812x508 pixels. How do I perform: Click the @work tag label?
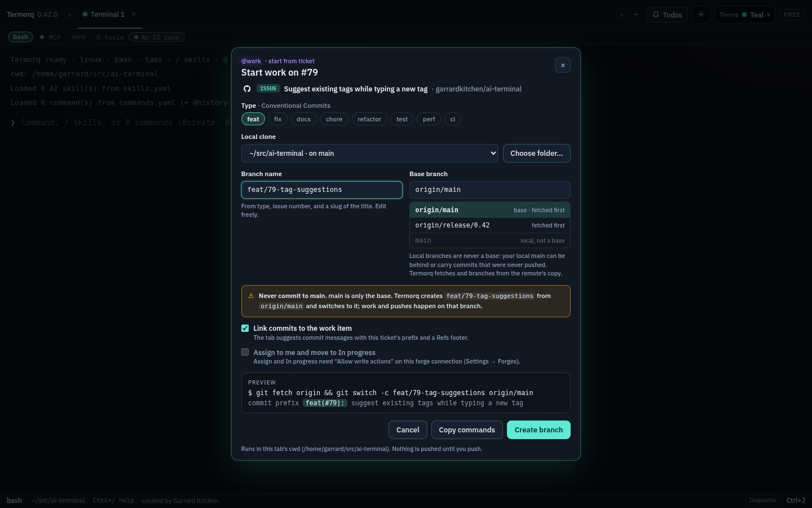[x=251, y=61]
